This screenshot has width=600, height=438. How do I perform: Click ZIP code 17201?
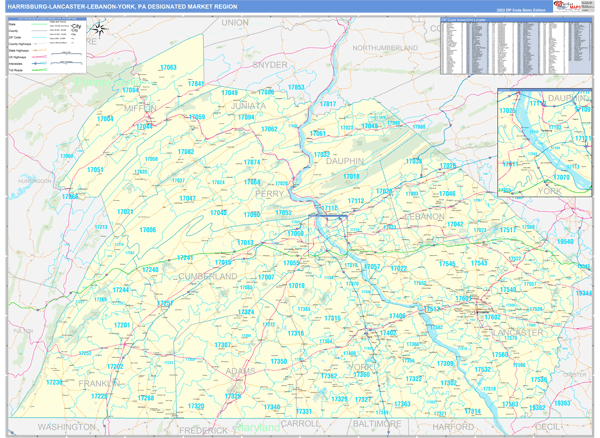pyautogui.click(x=122, y=325)
